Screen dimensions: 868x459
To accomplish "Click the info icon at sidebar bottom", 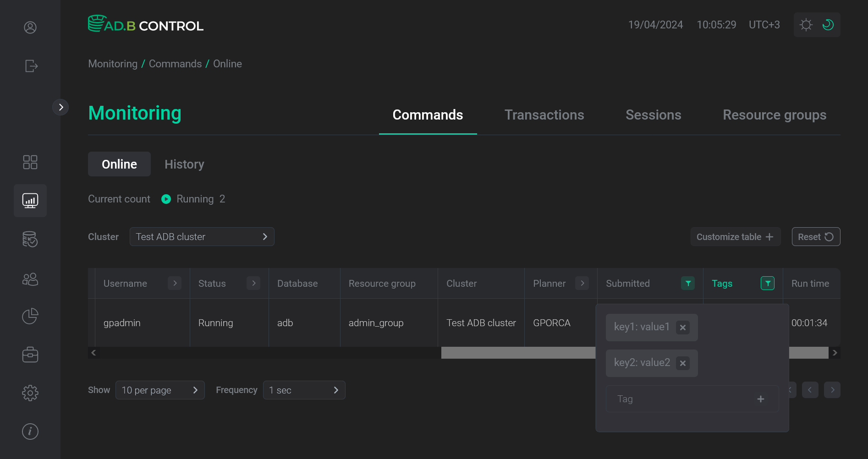I will point(30,431).
